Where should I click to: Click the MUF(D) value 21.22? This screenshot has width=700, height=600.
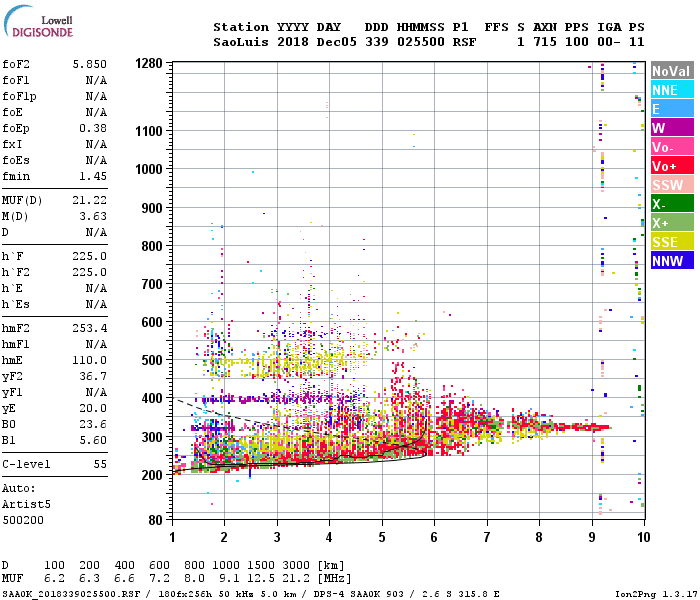pos(90,200)
